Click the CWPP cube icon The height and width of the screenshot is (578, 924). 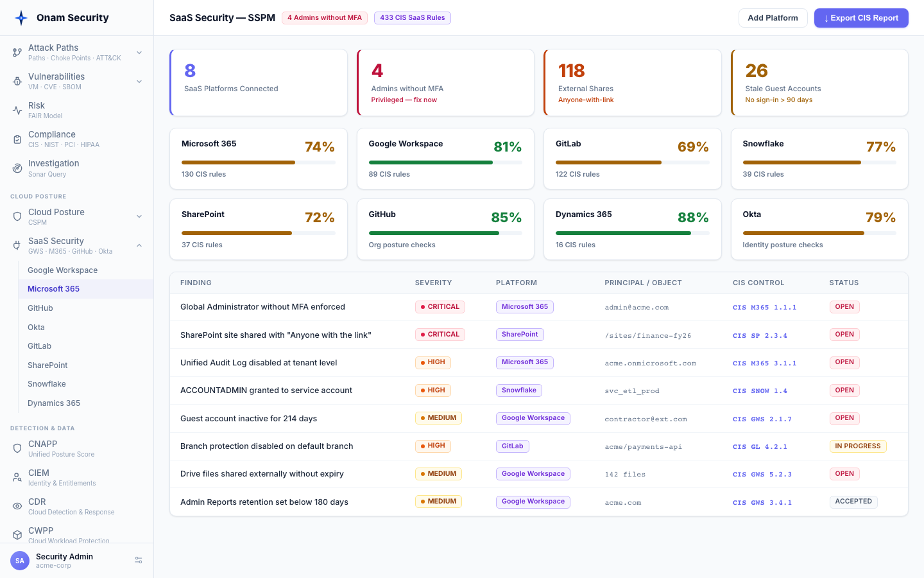17,535
